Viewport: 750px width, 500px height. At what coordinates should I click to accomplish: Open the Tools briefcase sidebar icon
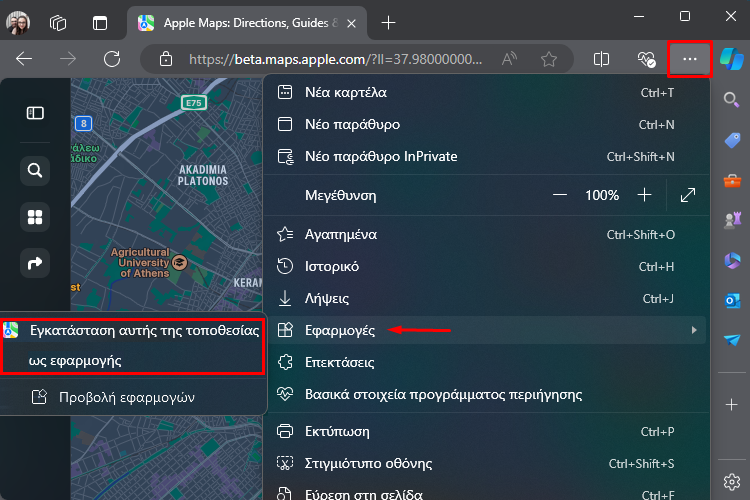(732, 180)
